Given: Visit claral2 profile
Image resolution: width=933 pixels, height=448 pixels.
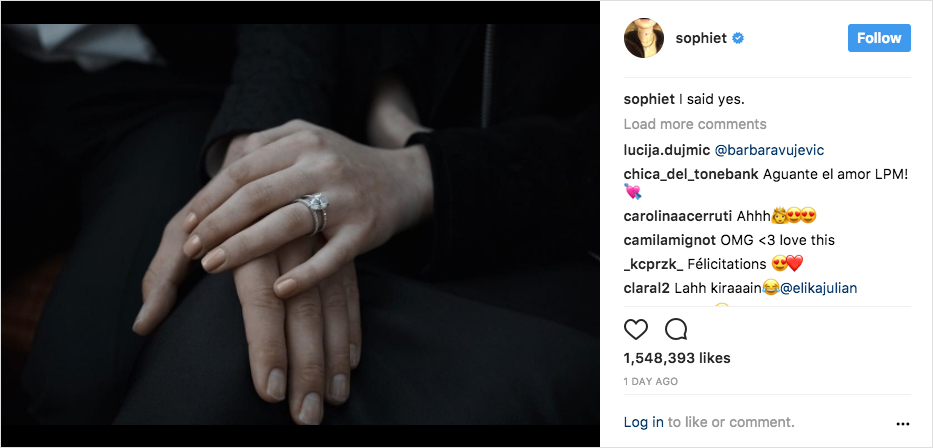Looking at the screenshot, I should [647, 289].
